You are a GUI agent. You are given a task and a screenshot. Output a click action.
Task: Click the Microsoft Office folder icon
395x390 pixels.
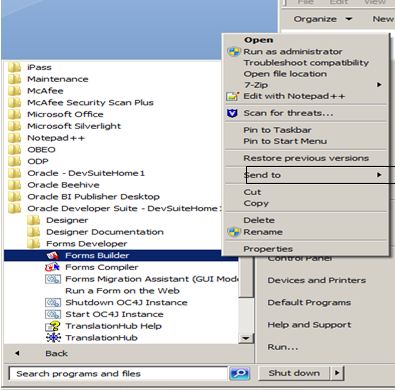[15, 114]
